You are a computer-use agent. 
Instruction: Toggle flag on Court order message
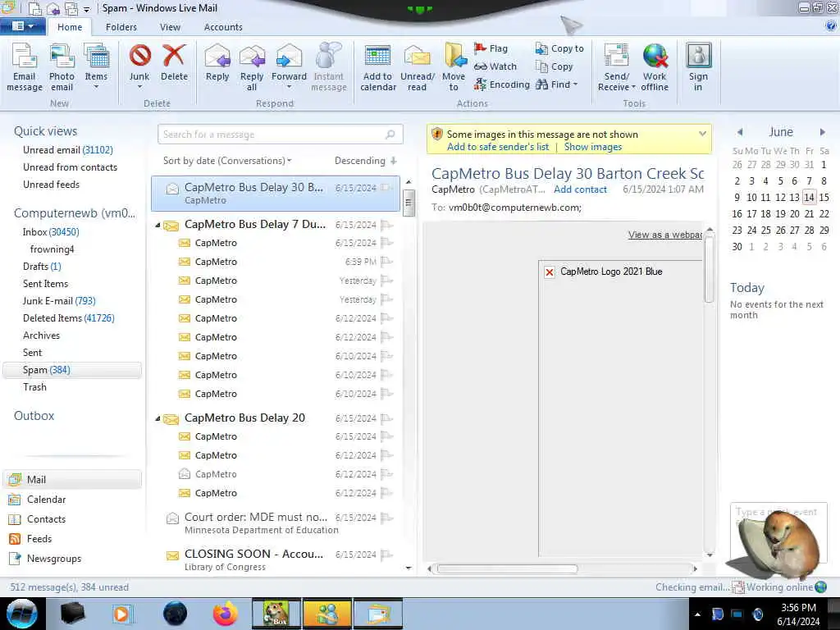coord(387,518)
